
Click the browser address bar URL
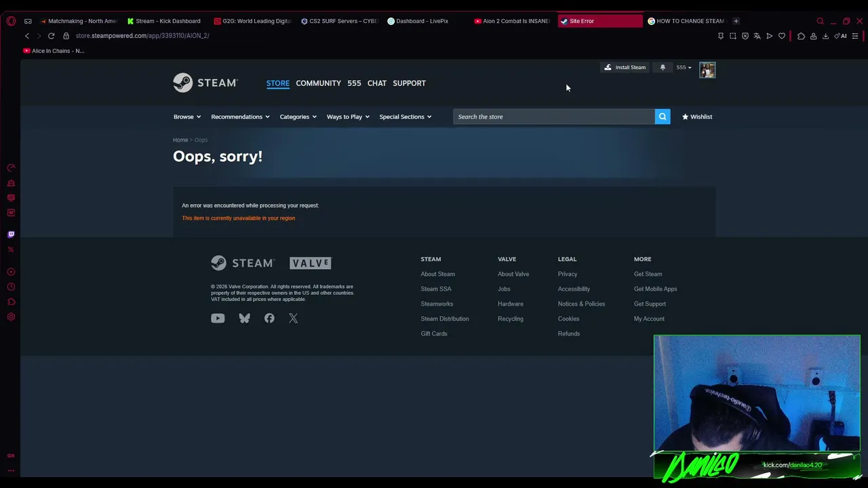[142, 36]
